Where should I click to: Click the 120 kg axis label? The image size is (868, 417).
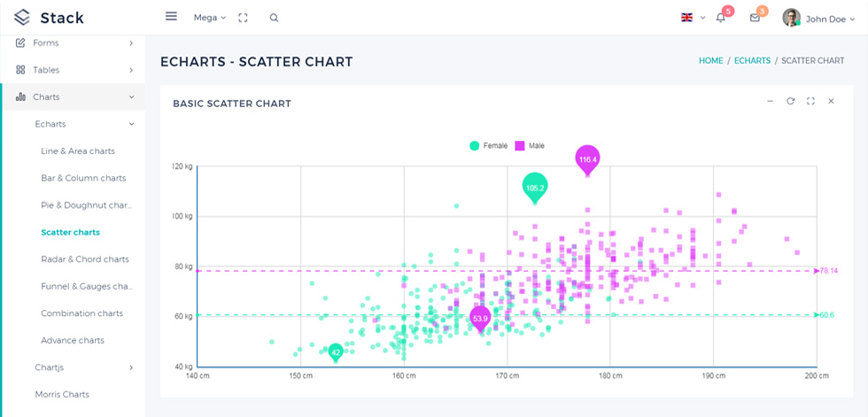(x=183, y=166)
